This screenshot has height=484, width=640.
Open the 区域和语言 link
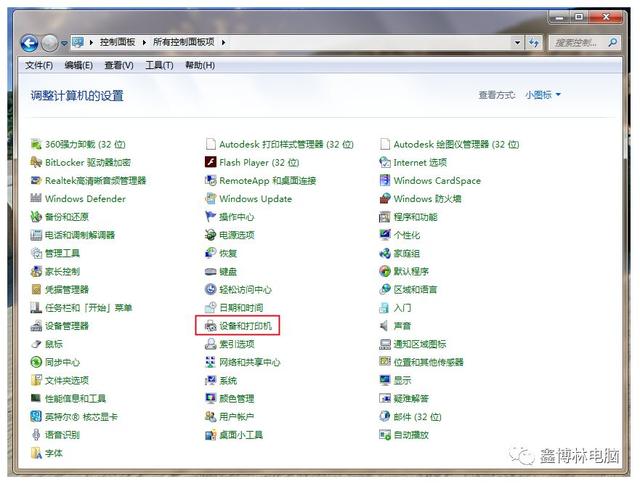(x=415, y=289)
